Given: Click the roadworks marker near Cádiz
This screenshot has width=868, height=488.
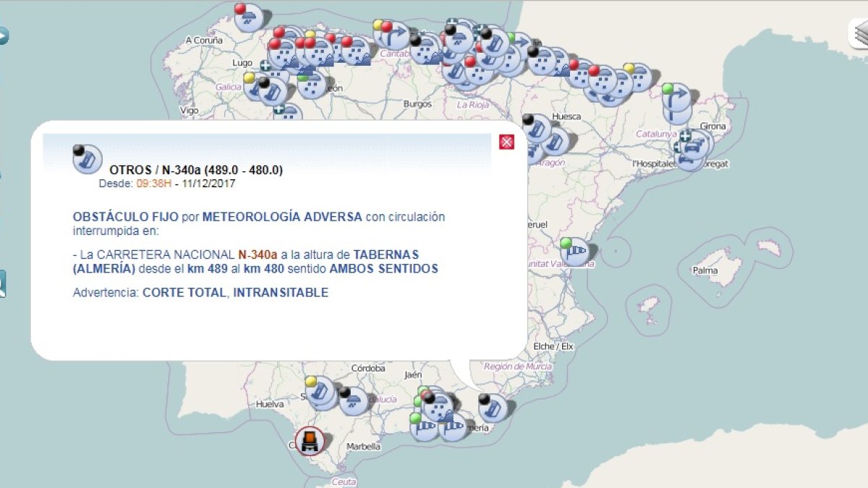Looking at the screenshot, I should coord(310,440).
